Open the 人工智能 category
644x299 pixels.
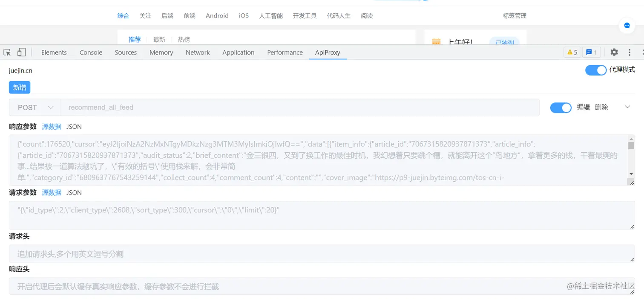[x=271, y=16]
